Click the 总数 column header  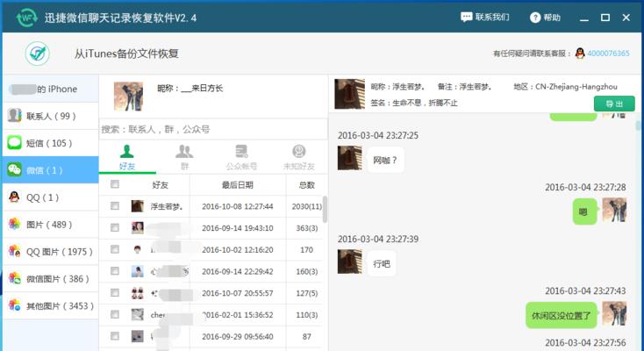coord(306,185)
